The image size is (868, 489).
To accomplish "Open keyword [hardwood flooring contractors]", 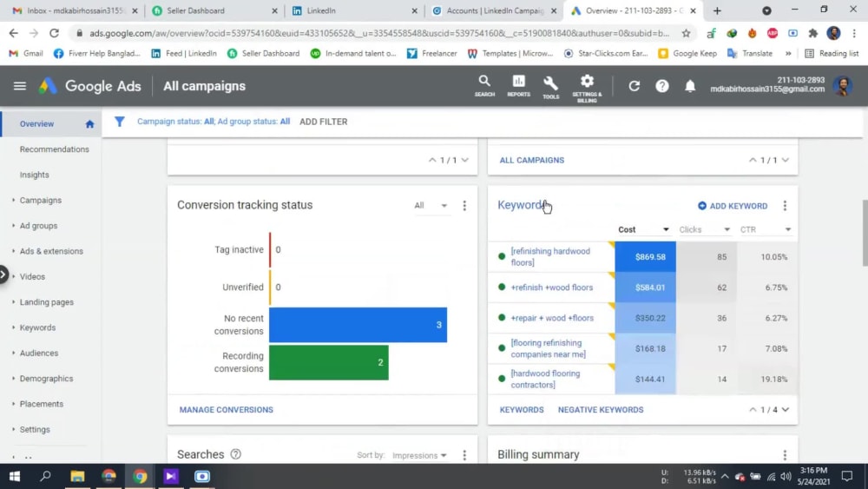I will click(545, 379).
